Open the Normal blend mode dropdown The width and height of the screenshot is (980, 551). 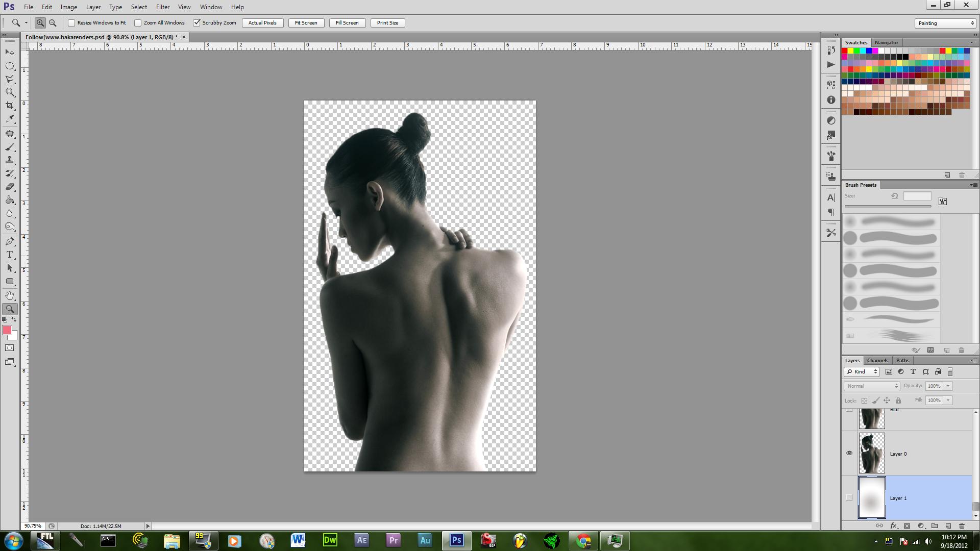pos(871,386)
